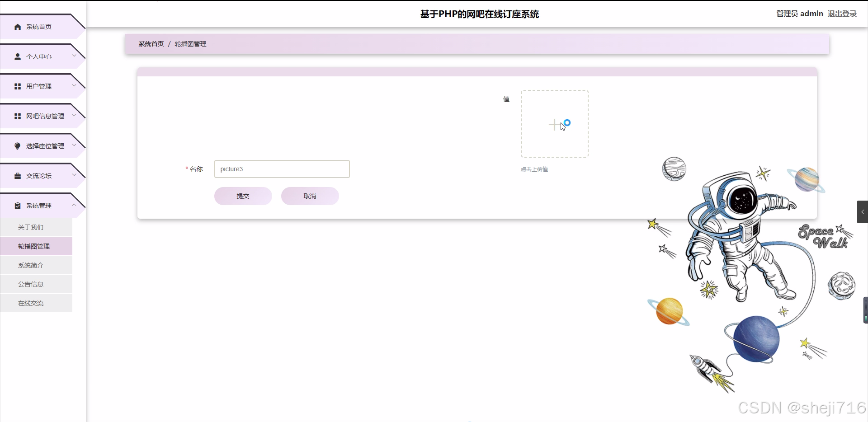Click the dashed image upload area
Screen dimensions: 868x422
[555, 124]
